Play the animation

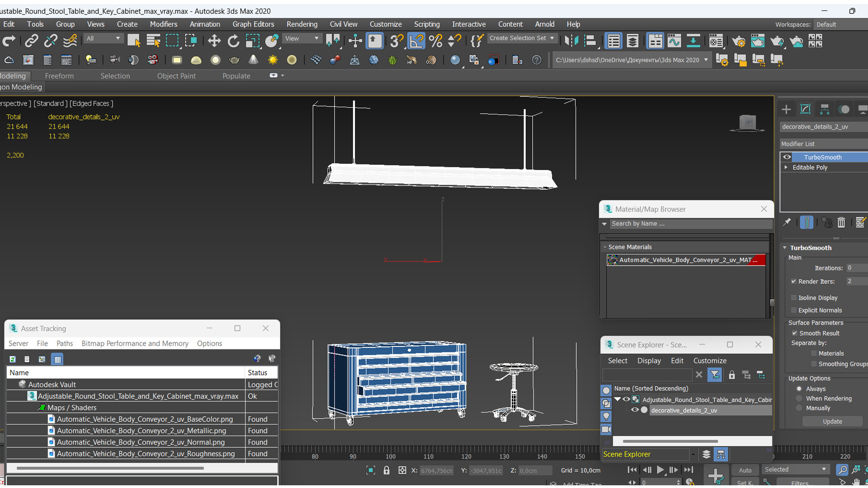click(660, 470)
